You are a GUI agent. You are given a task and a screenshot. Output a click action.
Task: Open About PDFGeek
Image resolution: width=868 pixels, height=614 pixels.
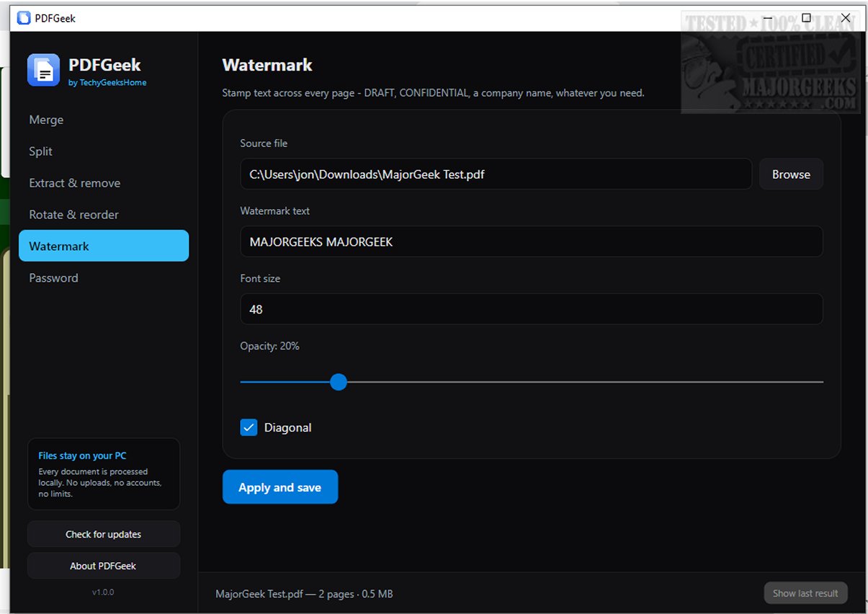104,566
